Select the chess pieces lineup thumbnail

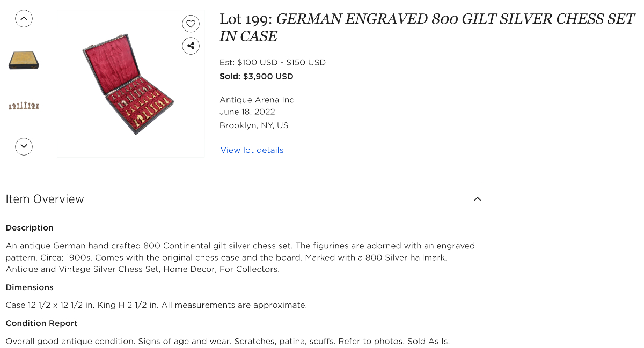pyautogui.click(x=24, y=106)
